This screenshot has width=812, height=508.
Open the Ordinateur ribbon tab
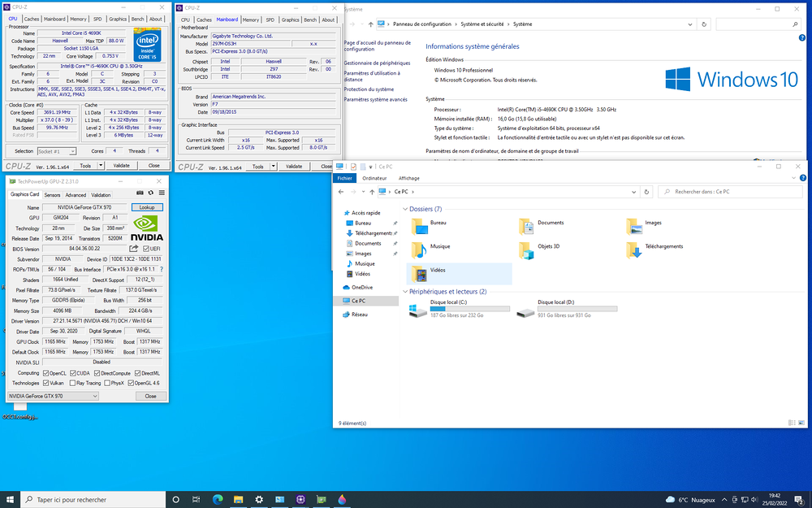tap(374, 178)
